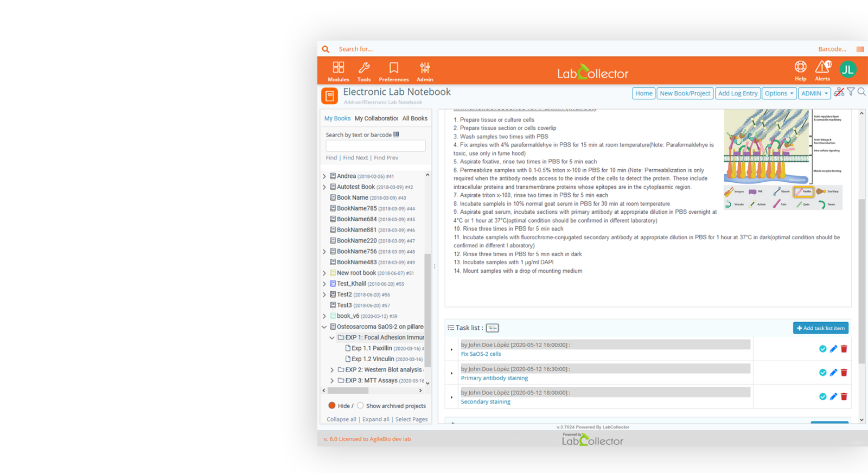The image size is (868, 473).
Task: Open the Alerts warning icon
Action: [x=822, y=66]
